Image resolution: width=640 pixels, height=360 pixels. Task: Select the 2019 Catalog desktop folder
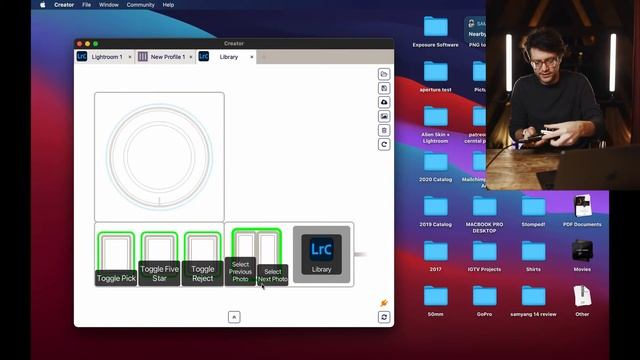tap(436, 211)
